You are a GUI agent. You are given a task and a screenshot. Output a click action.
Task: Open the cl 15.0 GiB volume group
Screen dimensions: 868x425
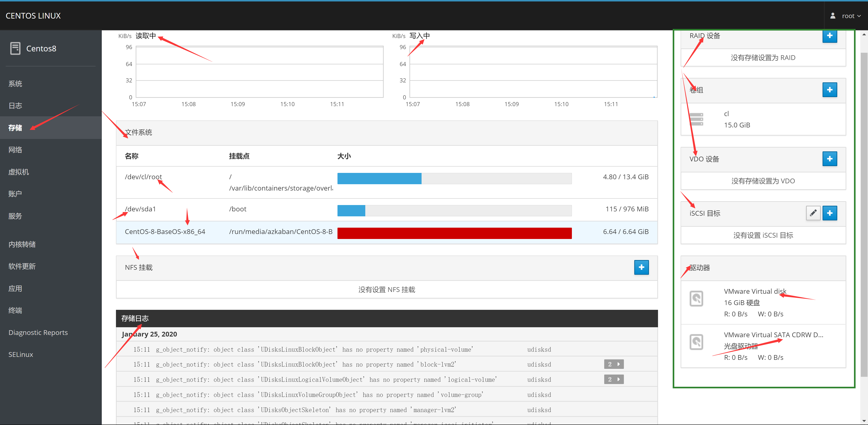pos(763,119)
